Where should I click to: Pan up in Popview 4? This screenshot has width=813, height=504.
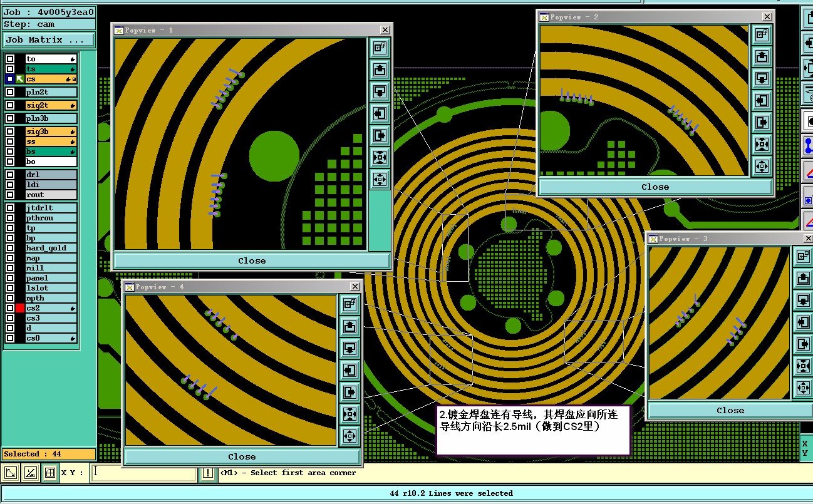(x=350, y=326)
